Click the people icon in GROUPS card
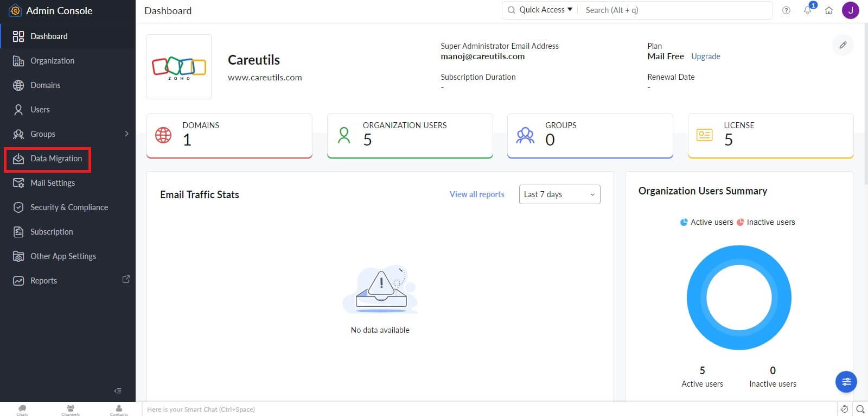868x416 pixels. tap(525, 135)
